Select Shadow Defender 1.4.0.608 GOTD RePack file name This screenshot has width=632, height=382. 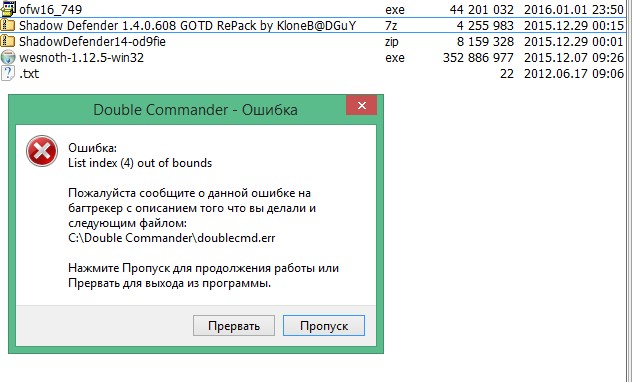(x=187, y=25)
